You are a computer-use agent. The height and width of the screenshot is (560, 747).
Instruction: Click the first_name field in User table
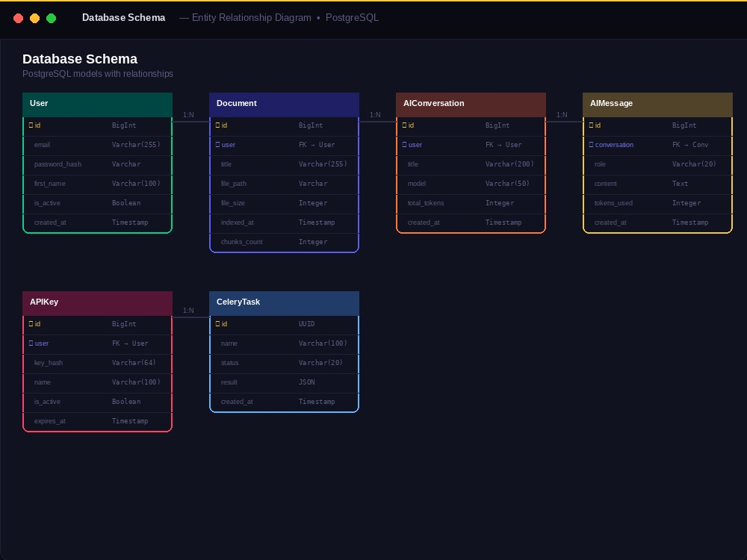(97, 184)
